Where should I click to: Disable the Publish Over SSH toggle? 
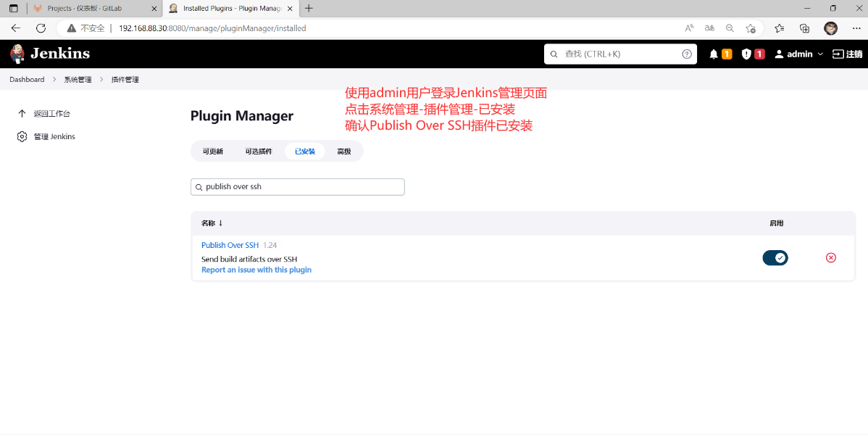(x=775, y=257)
